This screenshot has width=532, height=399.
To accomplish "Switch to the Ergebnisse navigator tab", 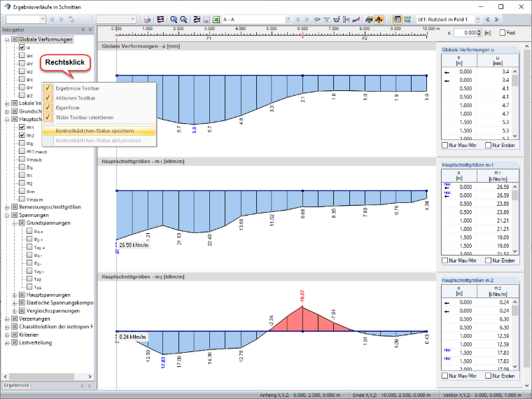I will pos(16,386).
